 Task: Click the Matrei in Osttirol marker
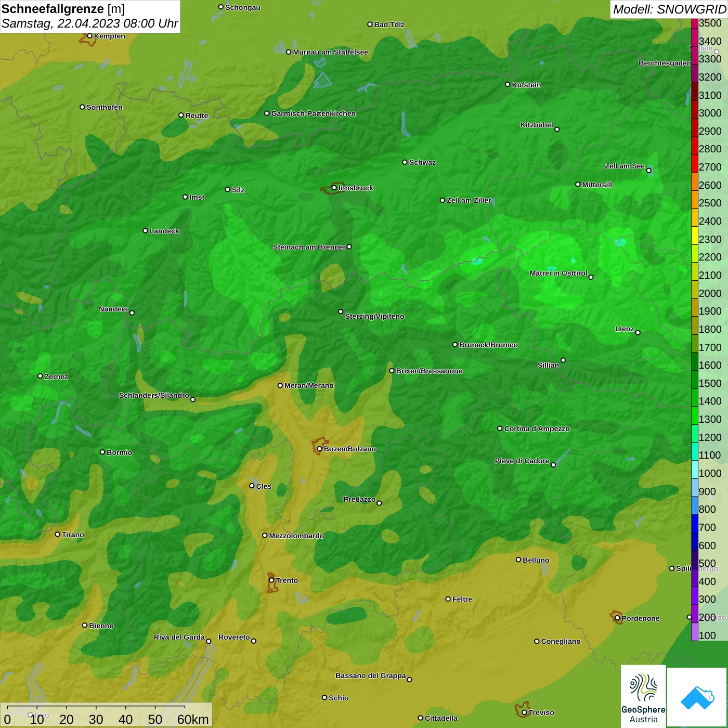[x=591, y=277]
